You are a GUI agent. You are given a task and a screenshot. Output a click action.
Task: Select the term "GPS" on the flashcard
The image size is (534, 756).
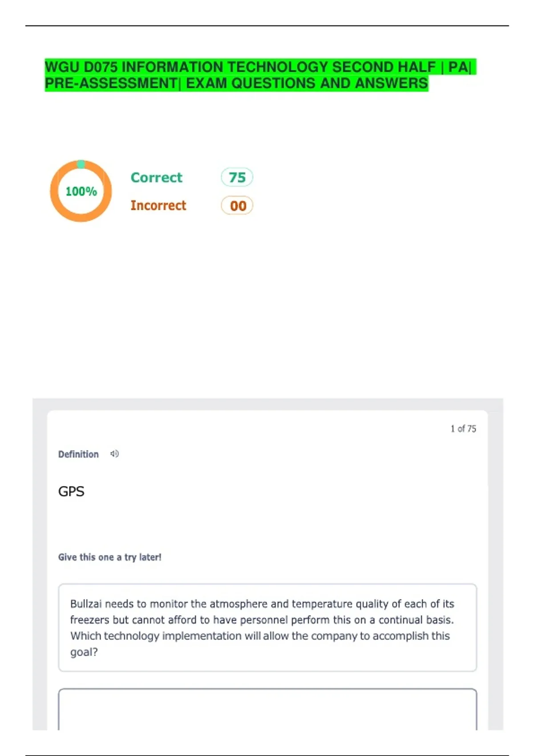(71, 491)
